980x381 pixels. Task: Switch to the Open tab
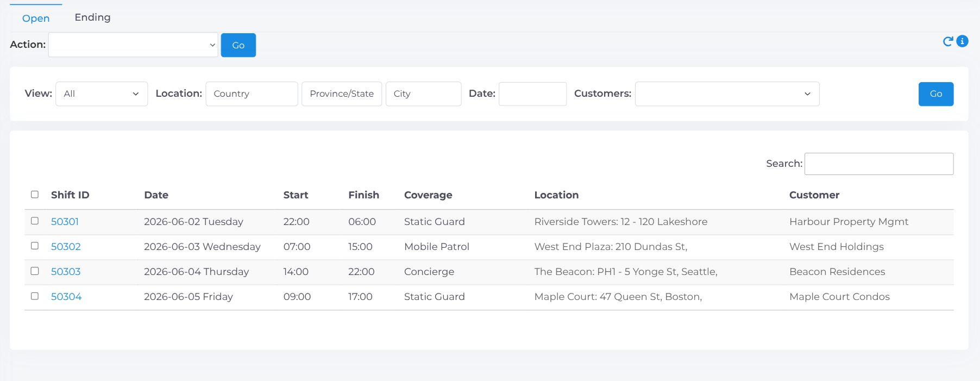click(x=36, y=18)
